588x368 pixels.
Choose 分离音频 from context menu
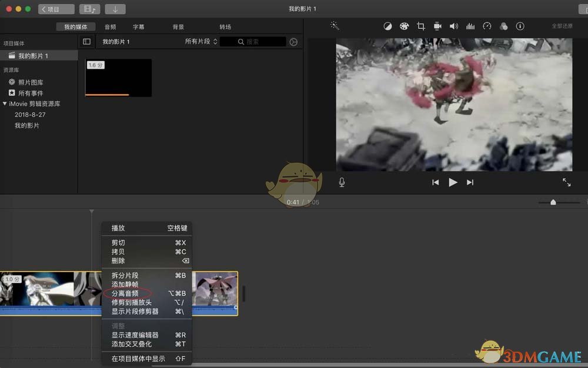tap(146, 293)
